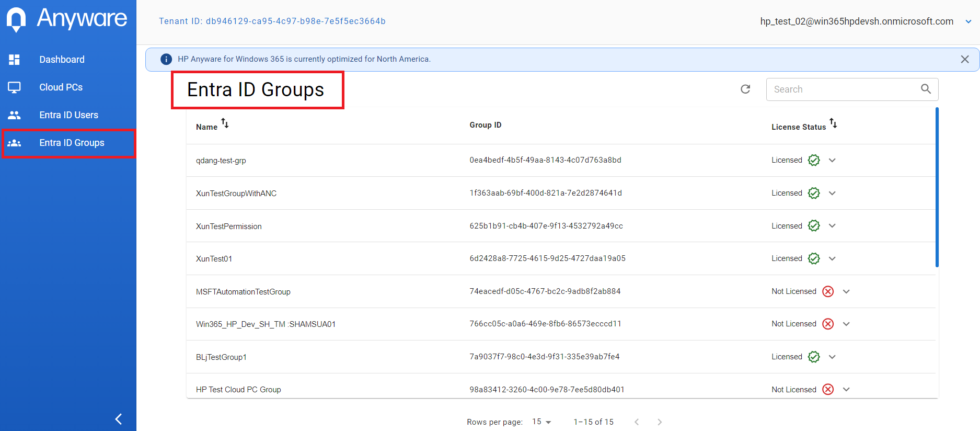
Task: Click the Entra ID Groups page heading
Action: click(x=256, y=90)
